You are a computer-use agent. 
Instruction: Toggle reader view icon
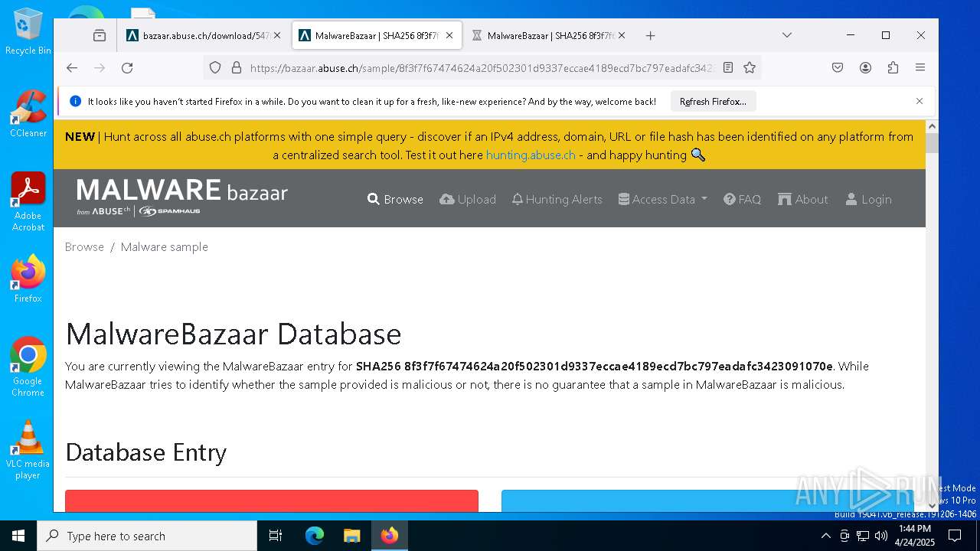[728, 67]
